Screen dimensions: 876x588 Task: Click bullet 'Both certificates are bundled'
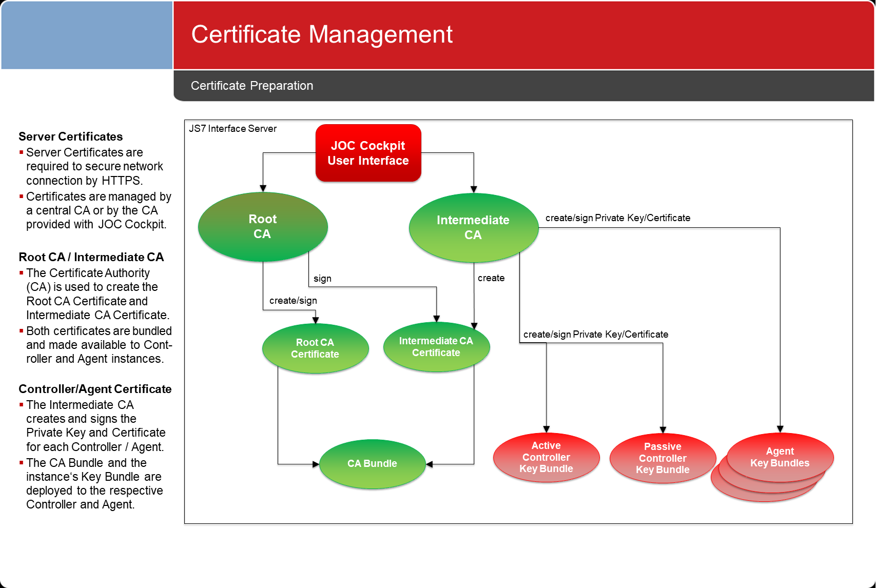pyautogui.click(x=96, y=345)
